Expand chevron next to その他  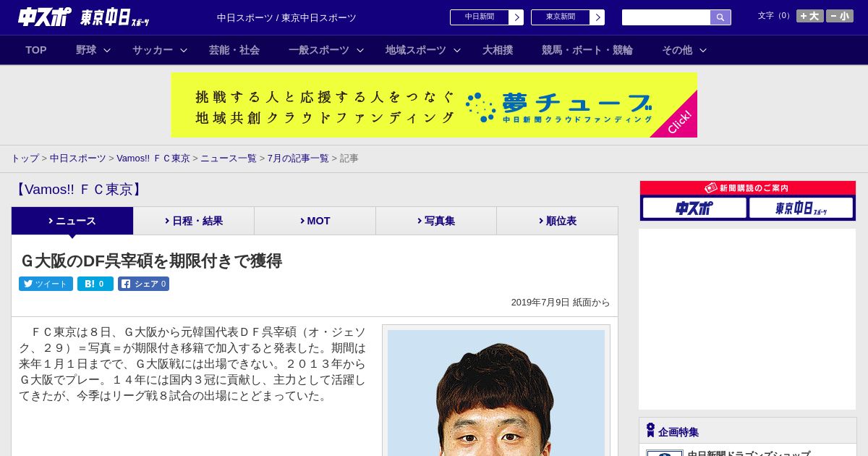click(x=703, y=50)
